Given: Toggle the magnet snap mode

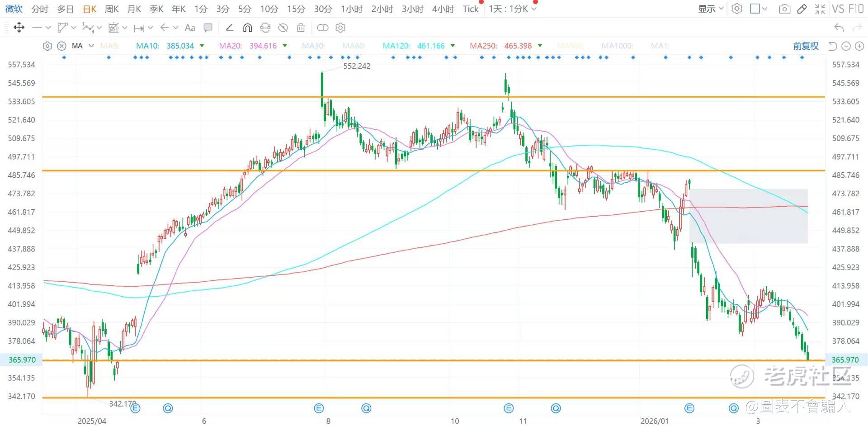Looking at the screenshot, I should [x=247, y=28].
